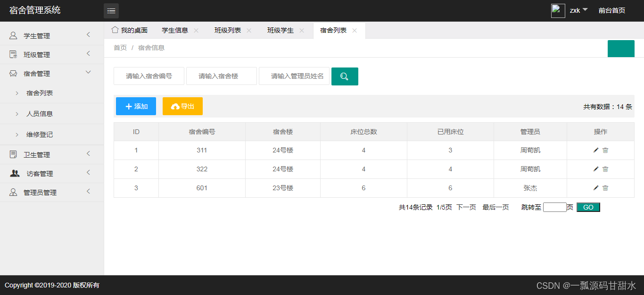
Task: Click the yellow 导出 button
Action: coord(182,106)
